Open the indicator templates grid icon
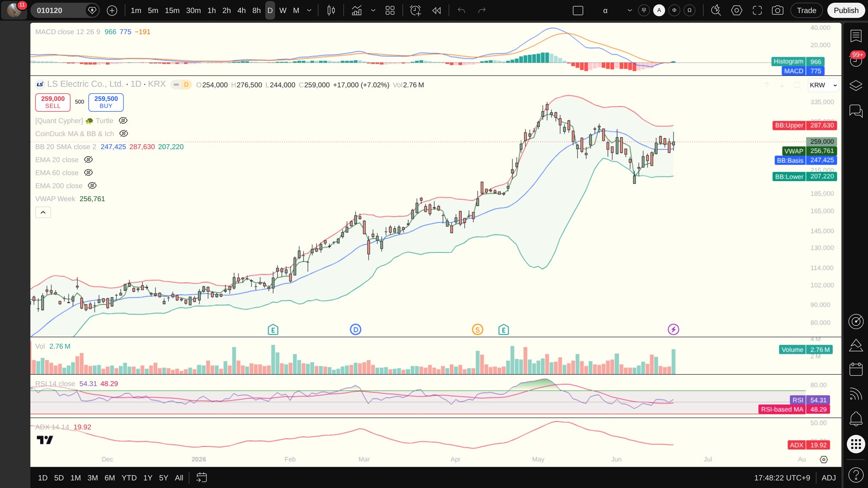Screen dimensions: 868x488 point(390,10)
